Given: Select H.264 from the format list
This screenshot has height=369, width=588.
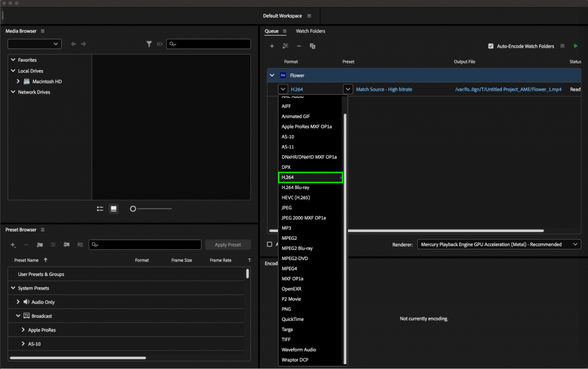Looking at the screenshot, I should (310, 177).
